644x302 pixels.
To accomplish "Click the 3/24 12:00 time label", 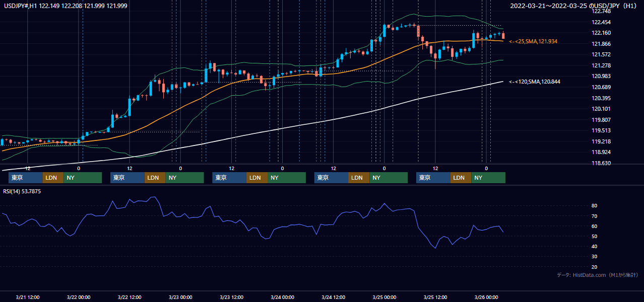I will point(333,297).
